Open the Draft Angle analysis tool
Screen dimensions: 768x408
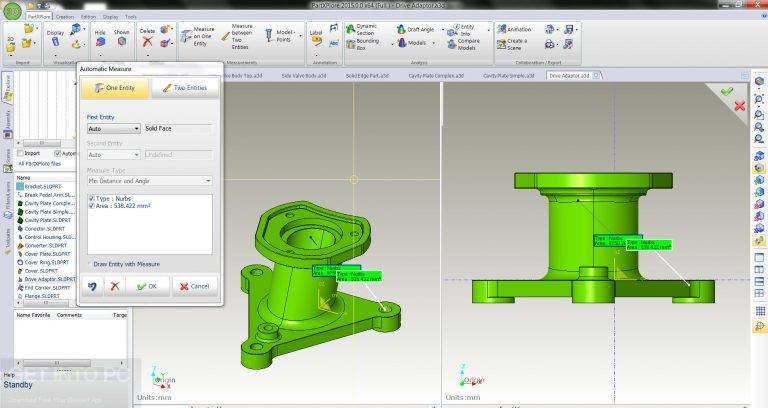click(x=415, y=29)
